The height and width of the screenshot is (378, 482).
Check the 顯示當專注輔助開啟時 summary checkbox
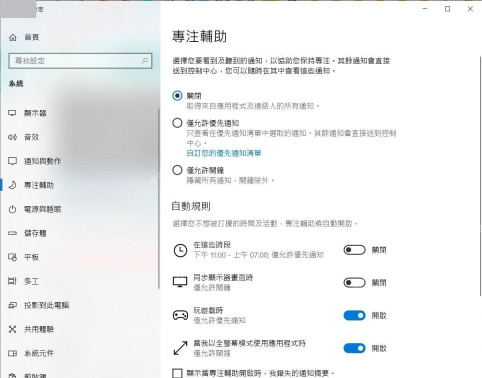(x=177, y=373)
